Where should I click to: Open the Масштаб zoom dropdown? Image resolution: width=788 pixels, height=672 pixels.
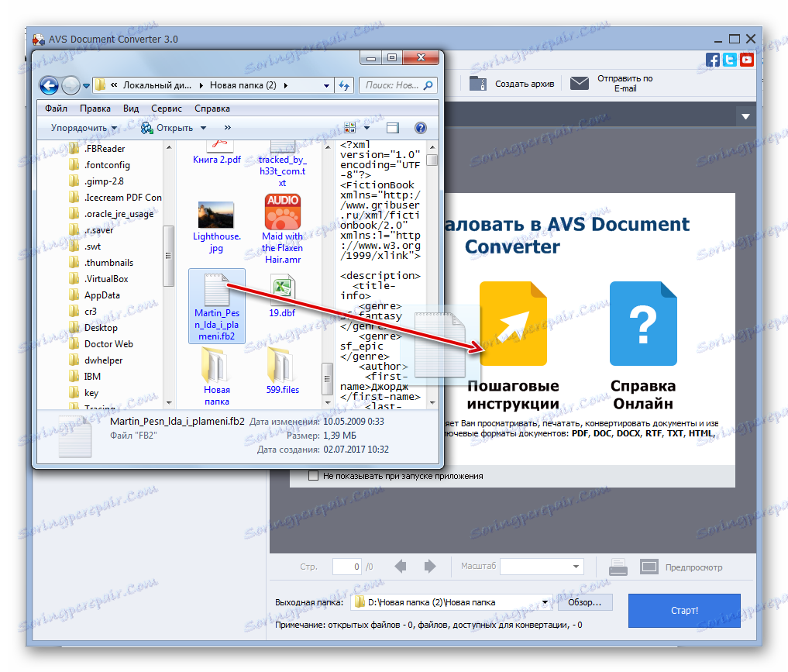pyautogui.click(x=576, y=567)
